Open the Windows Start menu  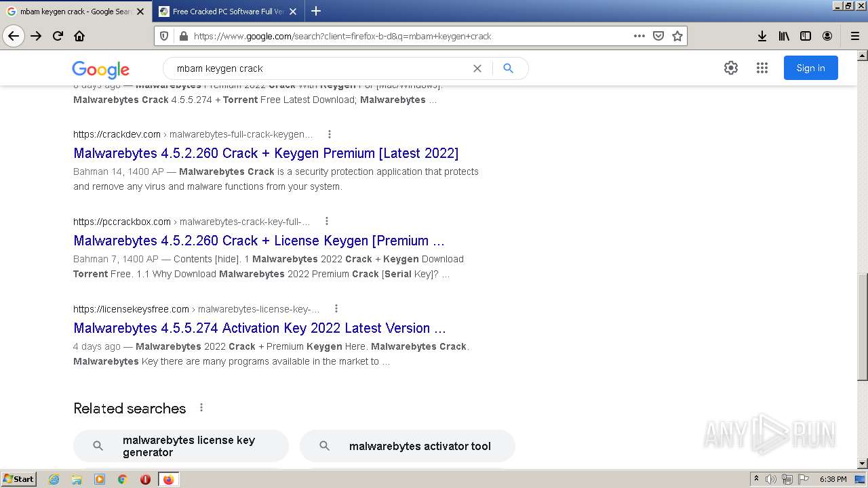coord(18,479)
